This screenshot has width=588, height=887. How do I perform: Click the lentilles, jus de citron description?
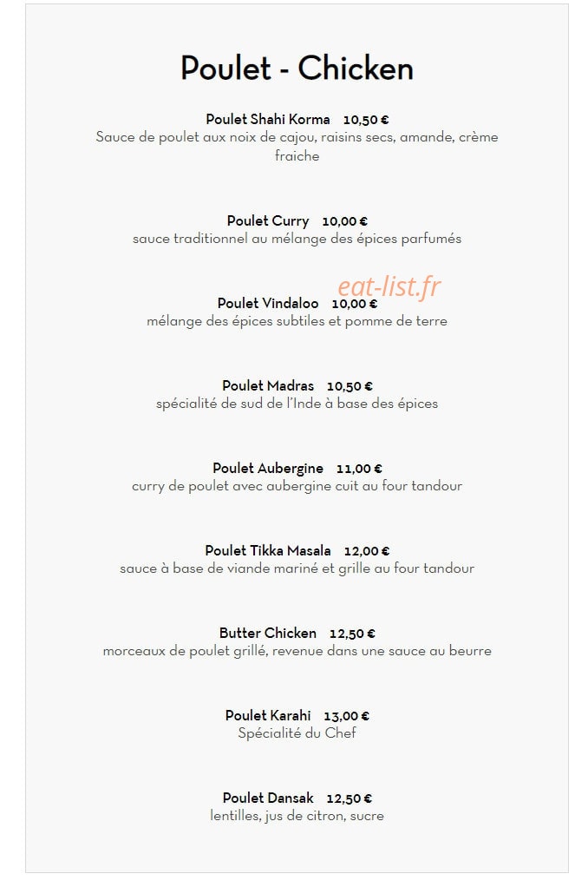tap(297, 817)
